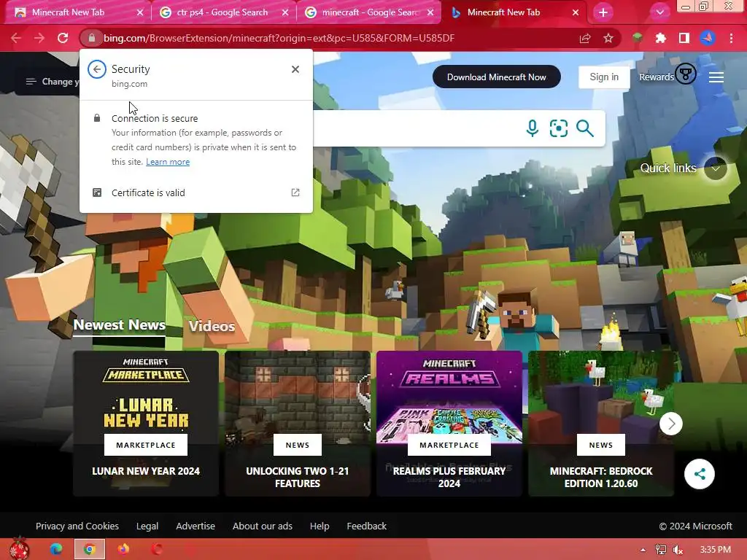Open the Extensions puzzle icon
This screenshot has width=747, height=560.
[x=660, y=38]
